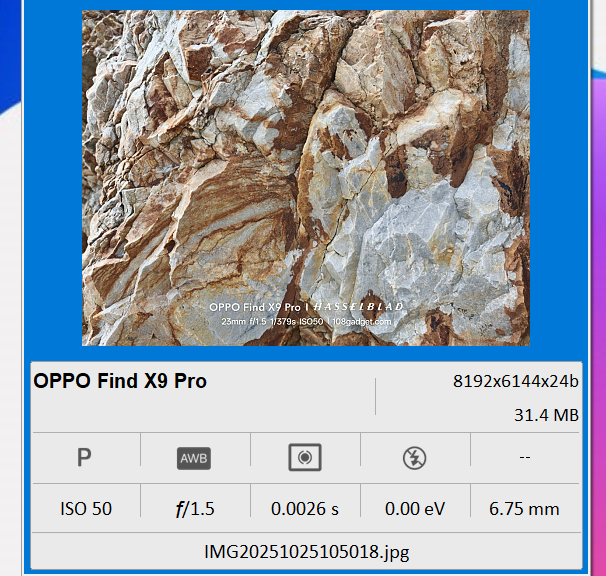Click the desktop wallpaper right of the panel

597,200
